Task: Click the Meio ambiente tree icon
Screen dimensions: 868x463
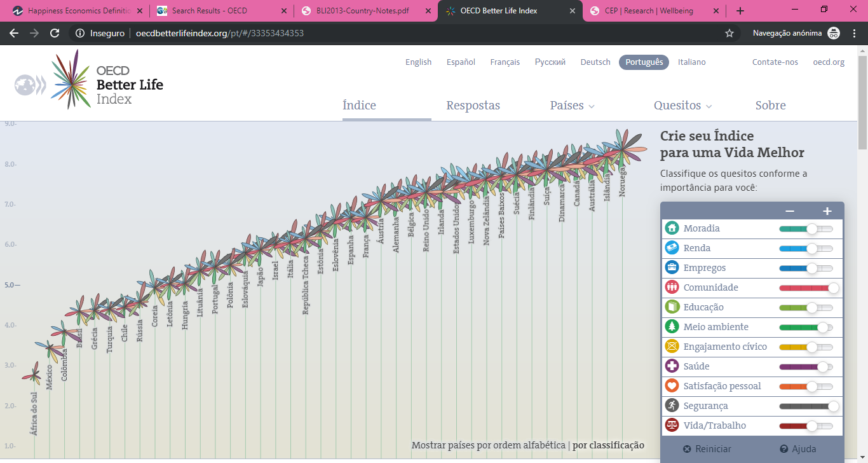Action: point(672,327)
